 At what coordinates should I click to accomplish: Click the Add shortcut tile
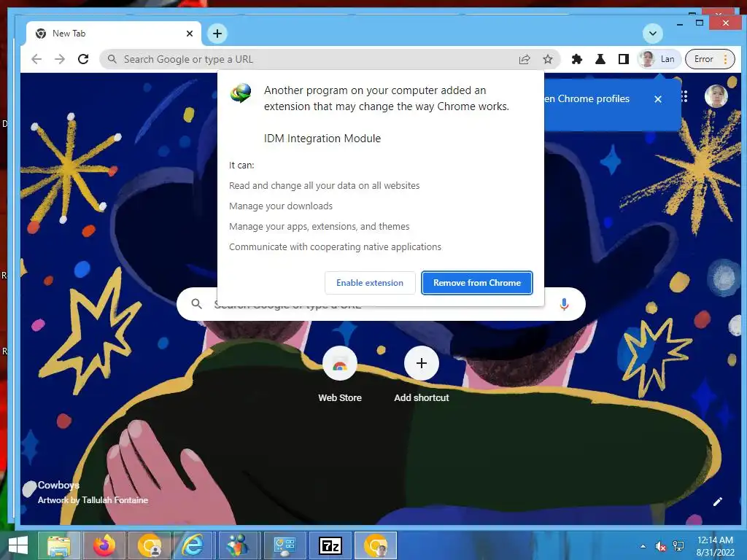point(422,375)
